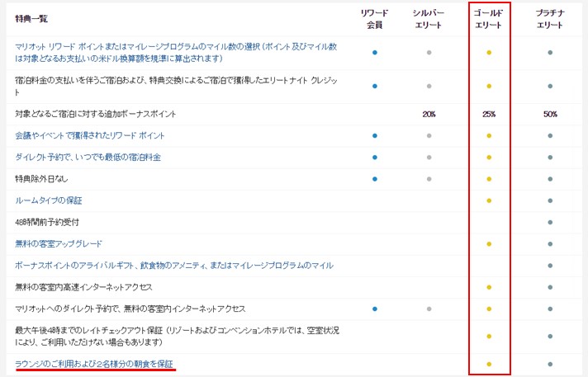Click the プラチナエリート column header

pos(550,19)
